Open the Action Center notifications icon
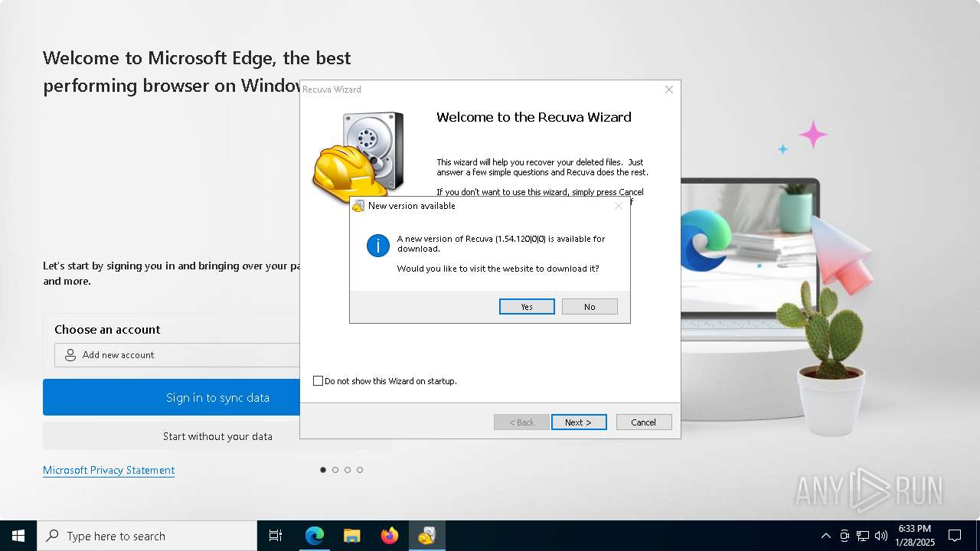Image resolution: width=980 pixels, height=551 pixels. click(x=955, y=536)
